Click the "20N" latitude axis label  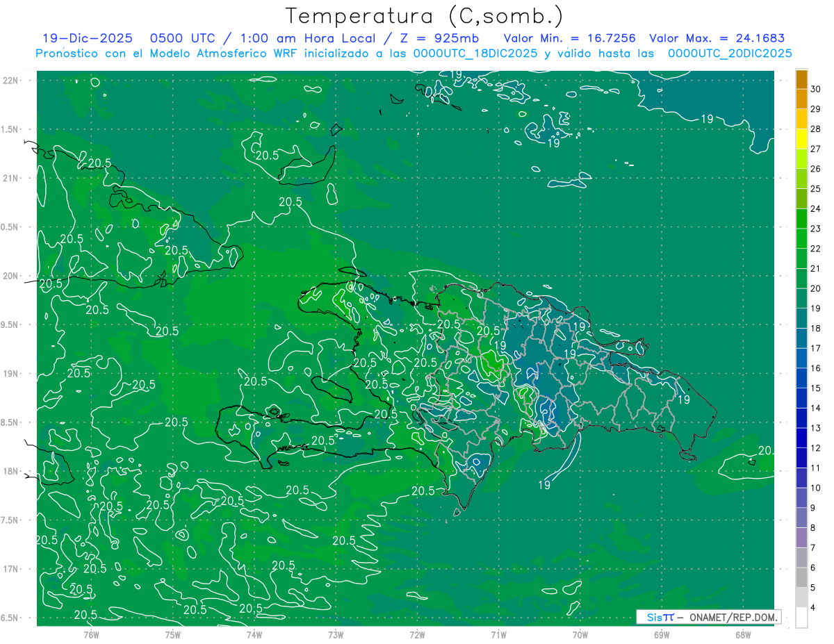click(11, 276)
